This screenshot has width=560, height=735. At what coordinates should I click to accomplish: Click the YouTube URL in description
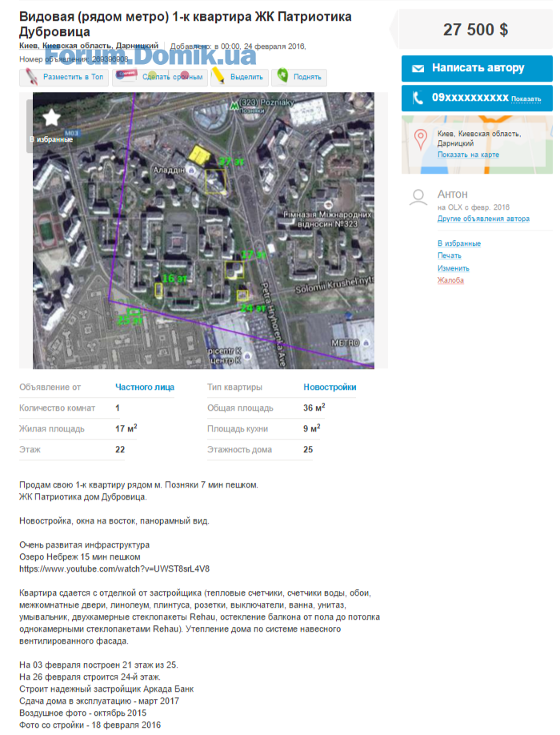click(114, 569)
